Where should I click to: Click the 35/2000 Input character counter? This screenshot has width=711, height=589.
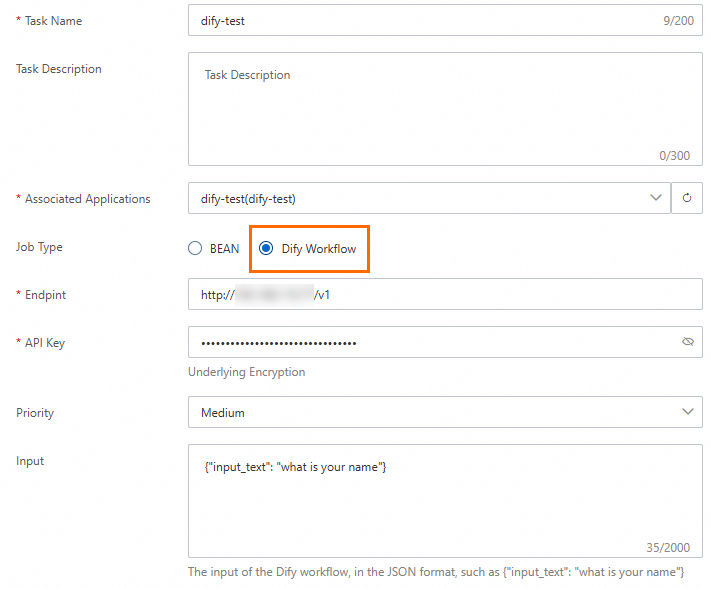click(669, 547)
